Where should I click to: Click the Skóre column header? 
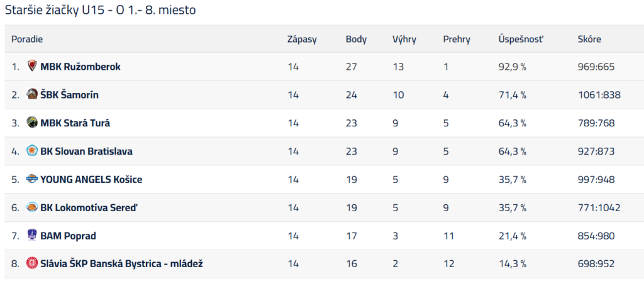pyautogui.click(x=589, y=40)
